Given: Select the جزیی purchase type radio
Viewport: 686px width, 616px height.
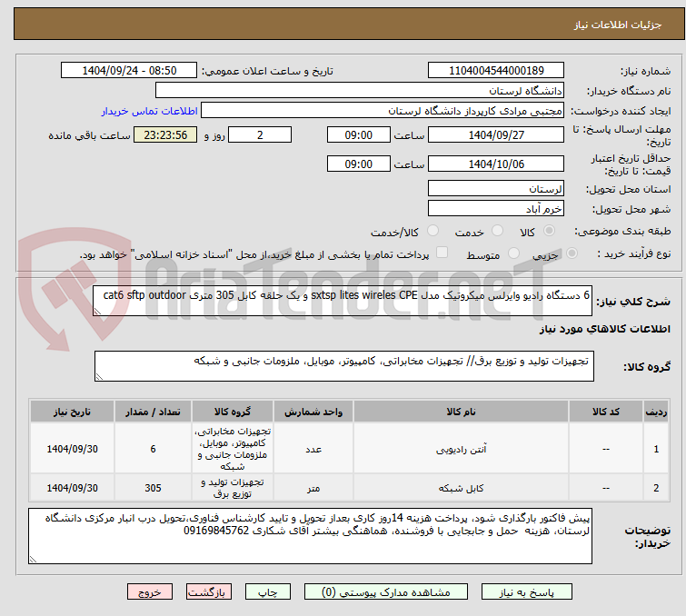Looking at the screenshot, I should click(572, 253).
